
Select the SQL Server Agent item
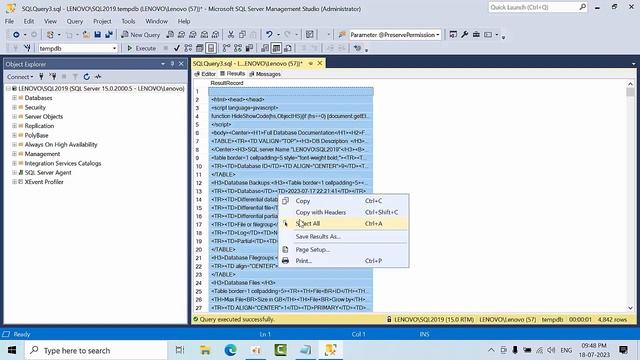48,173
